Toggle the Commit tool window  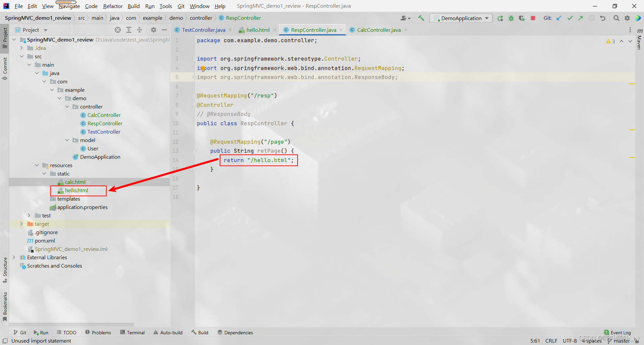[x=5, y=69]
